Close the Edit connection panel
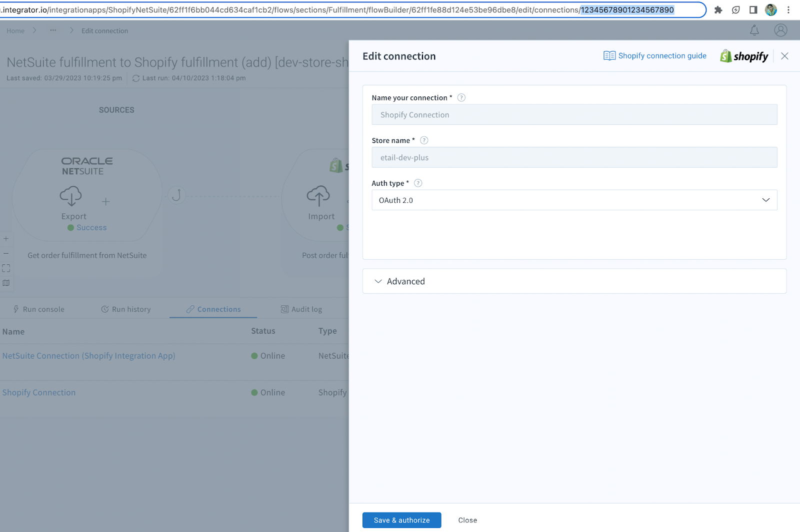Screen dimensions: 800x532 pos(784,56)
